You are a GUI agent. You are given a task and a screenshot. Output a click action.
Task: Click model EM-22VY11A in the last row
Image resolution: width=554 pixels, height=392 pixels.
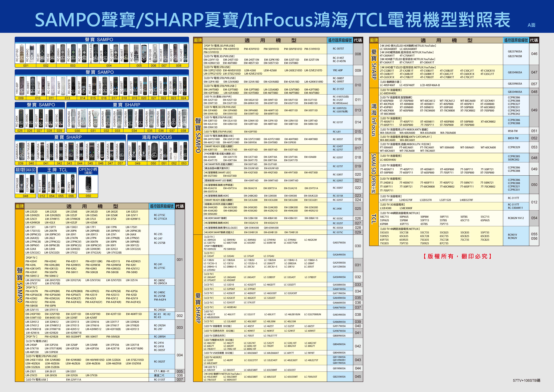[74, 379]
